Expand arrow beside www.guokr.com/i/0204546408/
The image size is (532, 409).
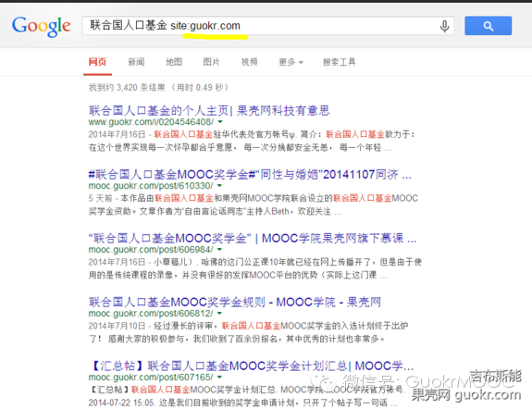[x=220, y=121]
